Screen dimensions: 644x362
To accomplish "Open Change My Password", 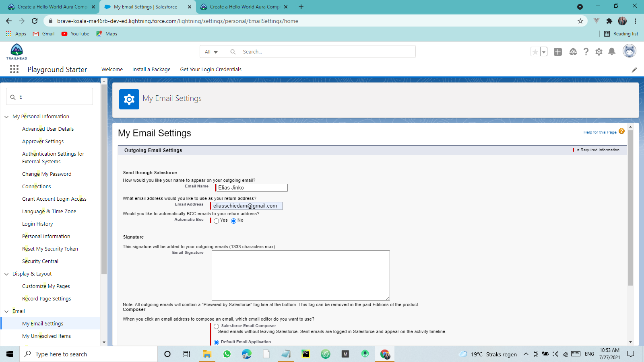I will point(47,174).
